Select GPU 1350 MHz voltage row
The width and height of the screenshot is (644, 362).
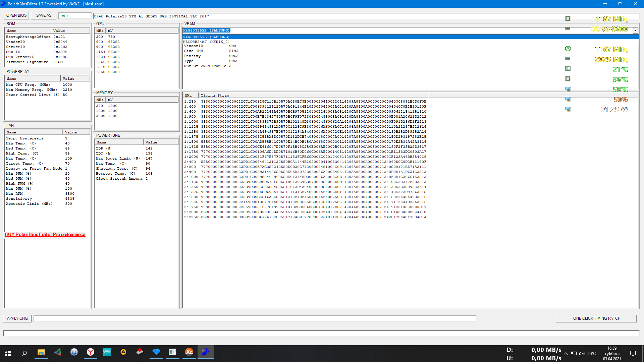click(137, 72)
